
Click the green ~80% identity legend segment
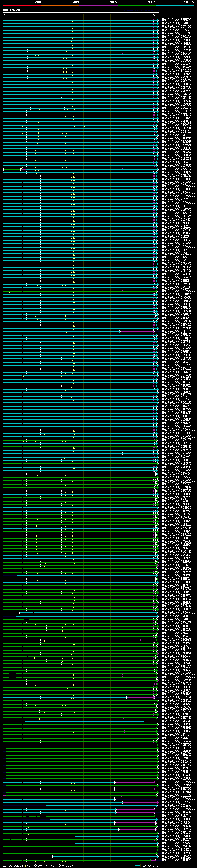click(137, 6)
